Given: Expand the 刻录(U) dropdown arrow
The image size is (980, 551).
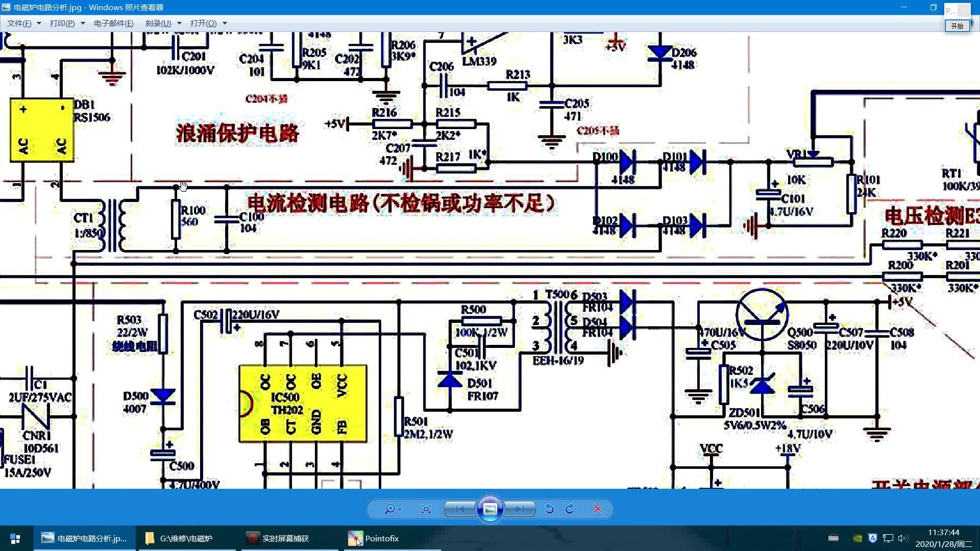Looking at the screenshot, I should coord(179,23).
